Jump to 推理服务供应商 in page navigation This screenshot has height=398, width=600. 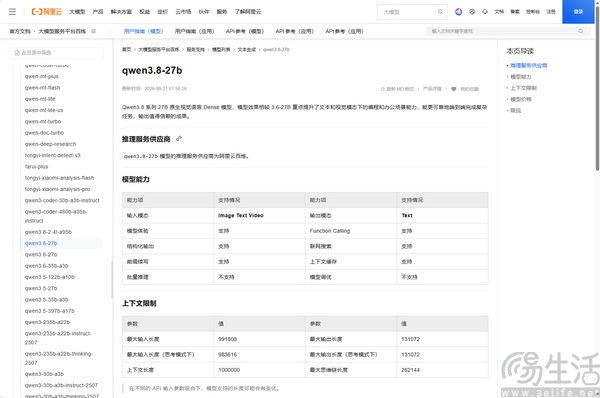528,65
